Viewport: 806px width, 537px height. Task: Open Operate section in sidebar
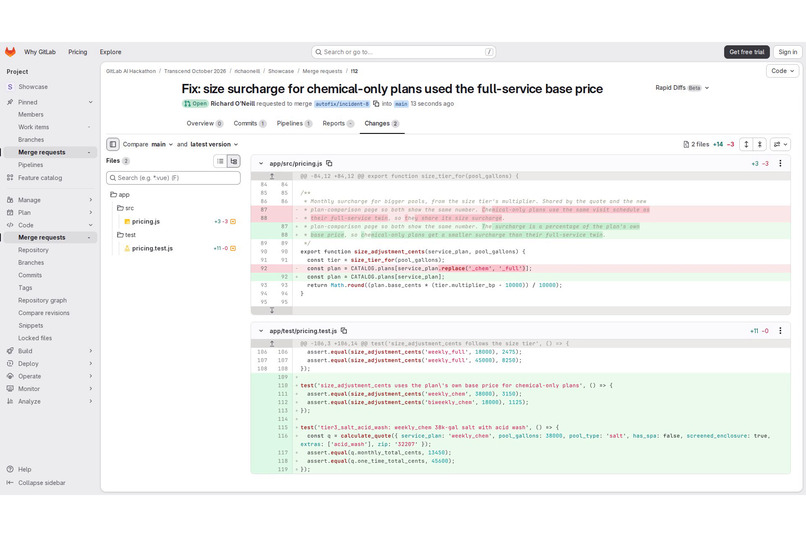(x=49, y=376)
